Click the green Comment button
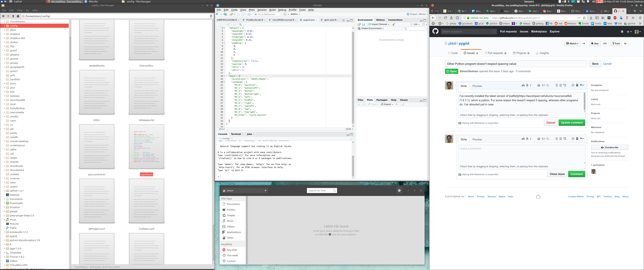This screenshot has height=270, width=644. coord(576,174)
